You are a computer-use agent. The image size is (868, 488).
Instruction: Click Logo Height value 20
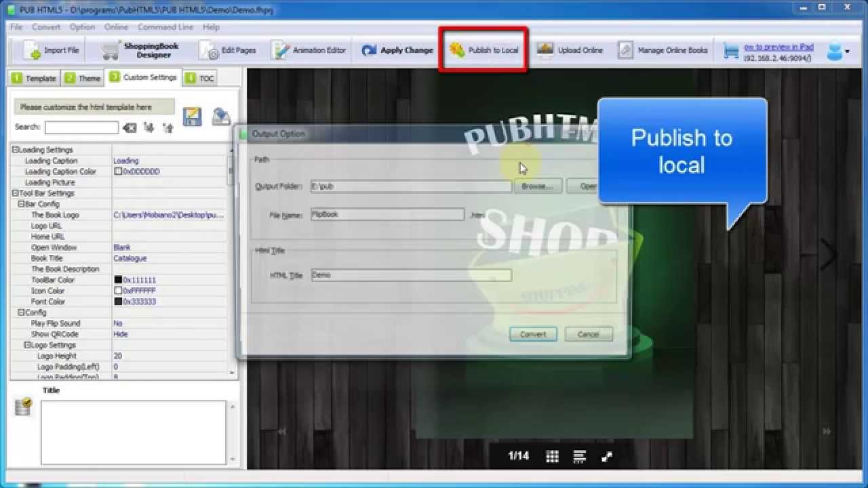click(118, 356)
